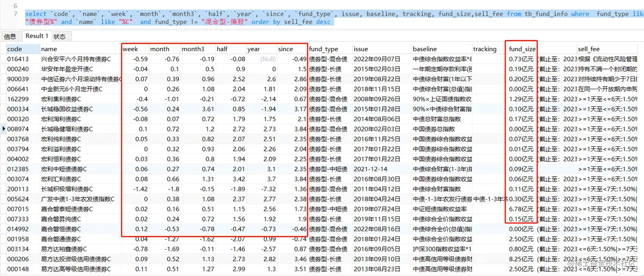Screen dimensions: 644x276
Task: Switch to the 信息 tab
Action: pyautogui.click(x=10, y=36)
